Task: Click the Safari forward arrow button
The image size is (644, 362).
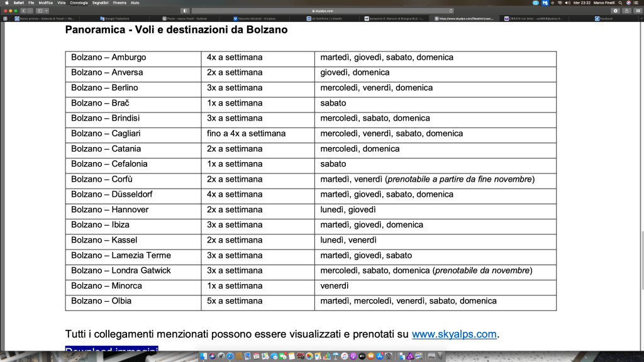Action: click(30, 11)
